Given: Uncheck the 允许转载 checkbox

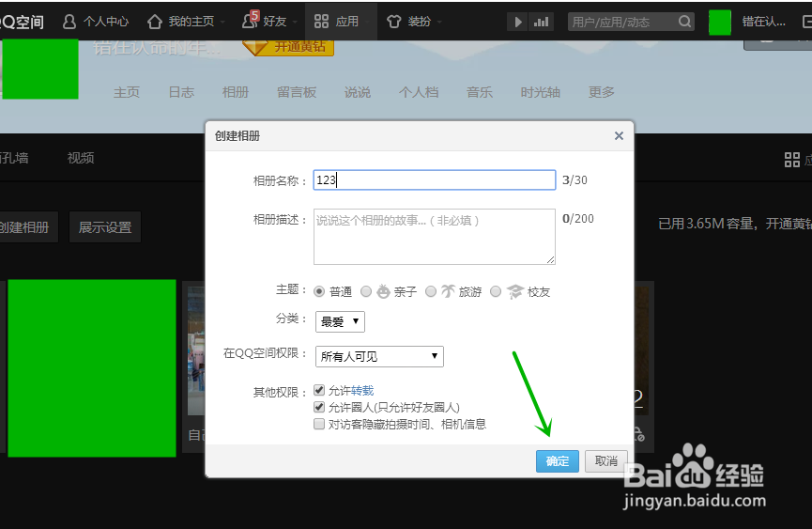Looking at the screenshot, I should point(319,390).
